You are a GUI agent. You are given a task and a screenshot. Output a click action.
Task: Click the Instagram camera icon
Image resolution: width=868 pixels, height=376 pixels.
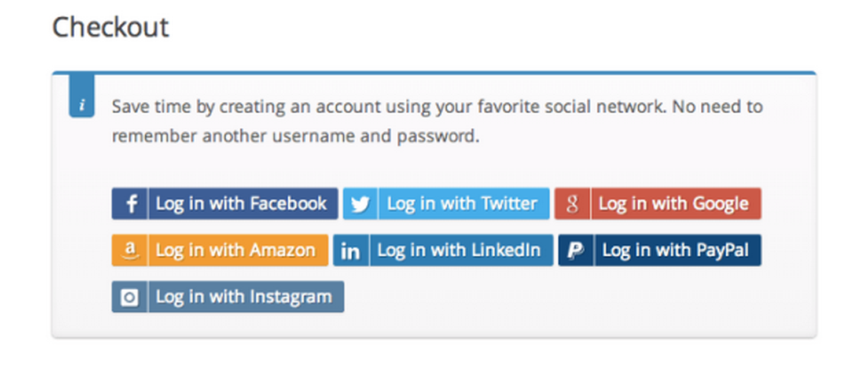tap(130, 297)
